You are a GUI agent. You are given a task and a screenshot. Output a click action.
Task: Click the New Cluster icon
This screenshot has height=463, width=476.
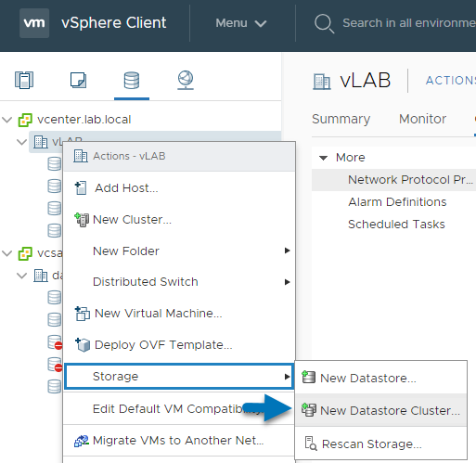point(82,220)
